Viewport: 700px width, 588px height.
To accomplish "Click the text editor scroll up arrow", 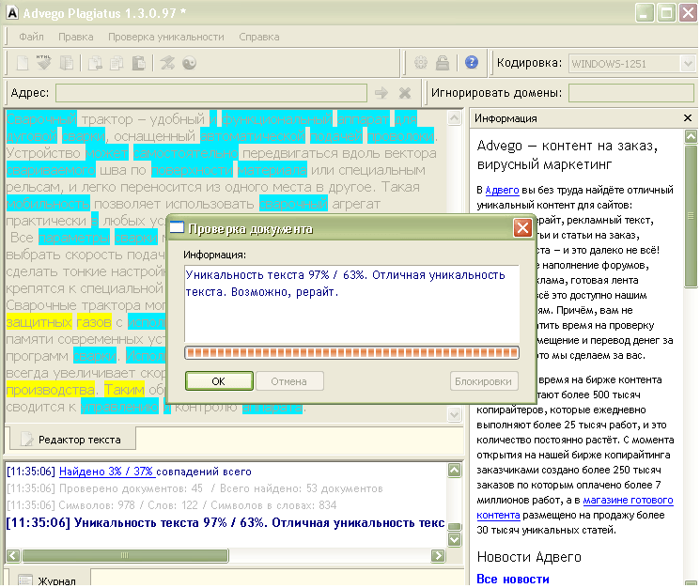I will pyautogui.click(x=455, y=117).
